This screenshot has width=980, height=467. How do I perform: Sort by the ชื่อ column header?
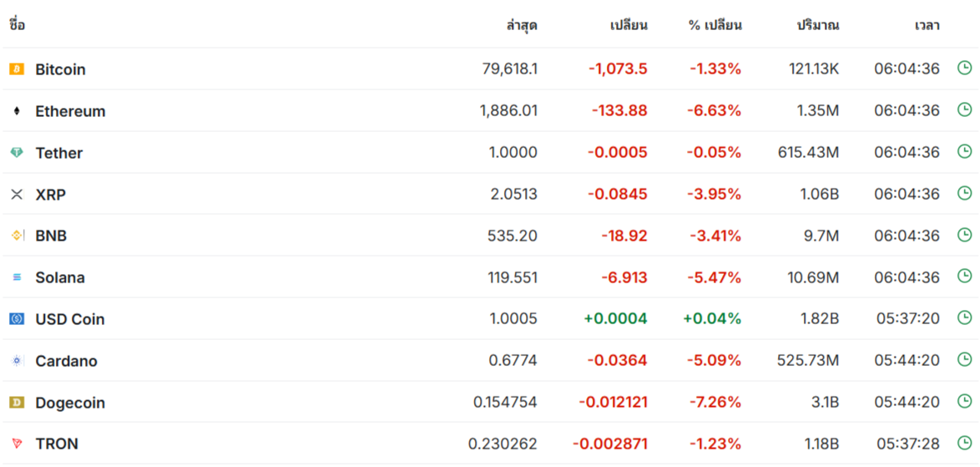pos(18,26)
